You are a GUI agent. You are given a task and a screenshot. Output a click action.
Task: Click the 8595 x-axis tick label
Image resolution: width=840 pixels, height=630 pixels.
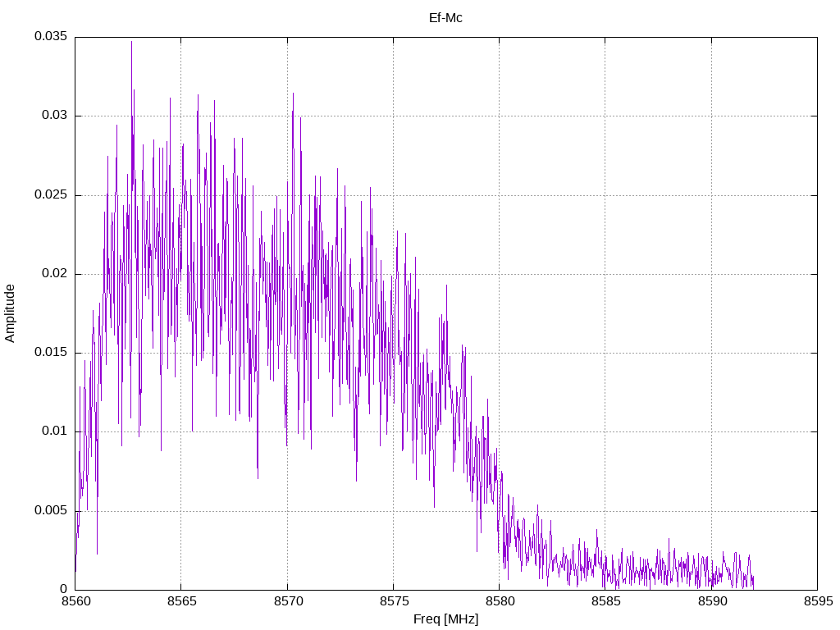coord(818,601)
